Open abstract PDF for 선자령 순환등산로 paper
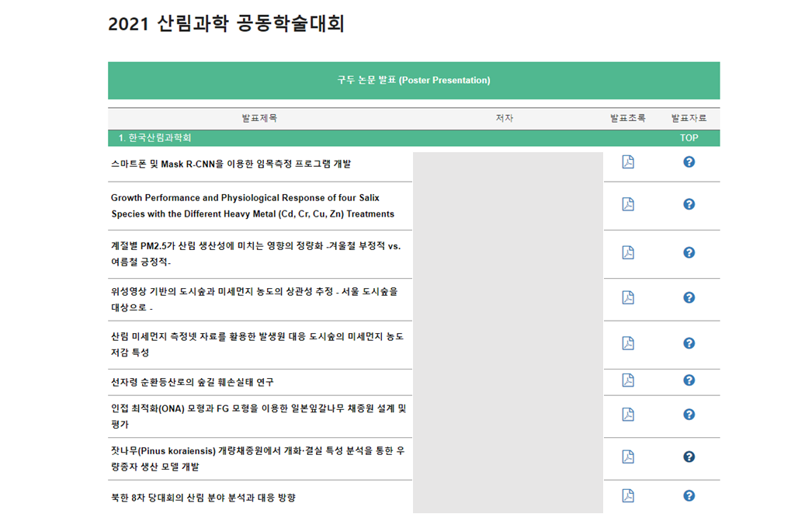Screen dimensions: 812x514 click(628, 380)
